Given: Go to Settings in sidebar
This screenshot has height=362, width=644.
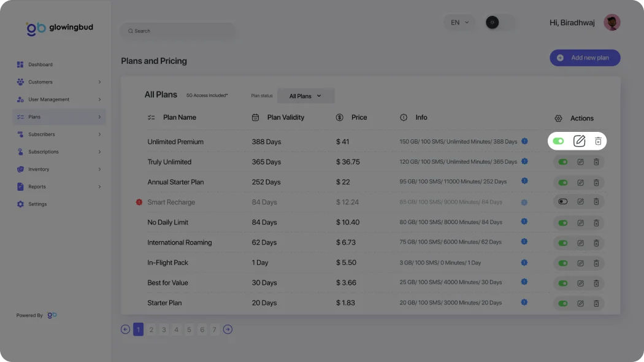Looking at the screenshot, I should 37,204.
